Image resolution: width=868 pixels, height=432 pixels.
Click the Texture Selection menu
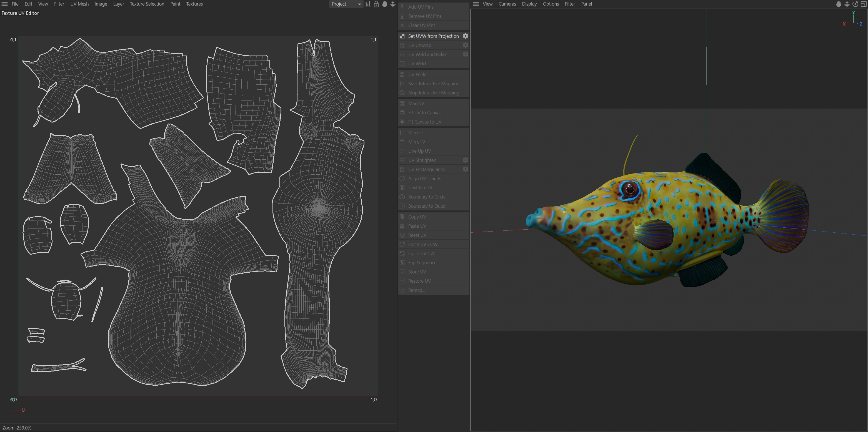coord(147,4)
